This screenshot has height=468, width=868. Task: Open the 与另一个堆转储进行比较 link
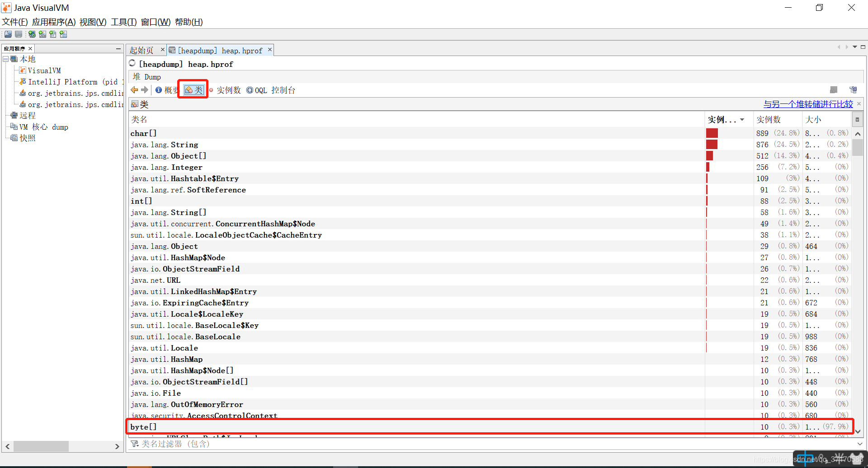(x=808, y=104)
